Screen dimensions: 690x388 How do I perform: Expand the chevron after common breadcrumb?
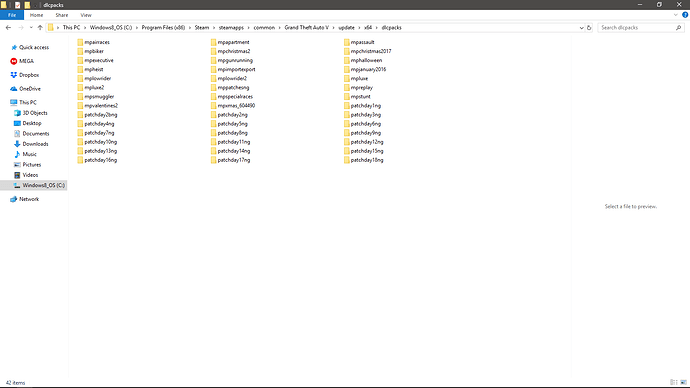(x=279, y=28)
